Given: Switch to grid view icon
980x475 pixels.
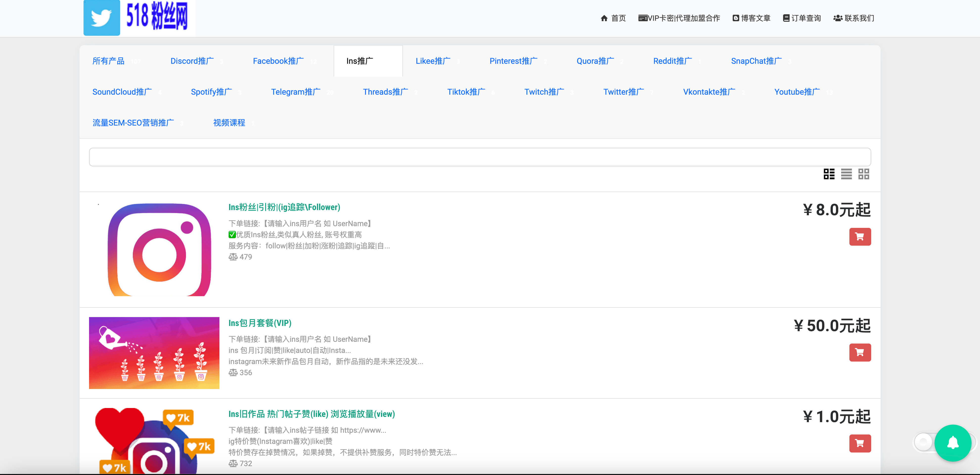Looking at the screenshot, I should pos(863,174).
